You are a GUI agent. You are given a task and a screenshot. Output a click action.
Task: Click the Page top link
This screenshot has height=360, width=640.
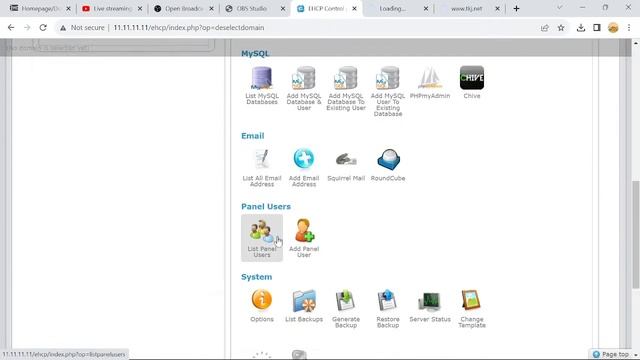click(x=611, y=354)
